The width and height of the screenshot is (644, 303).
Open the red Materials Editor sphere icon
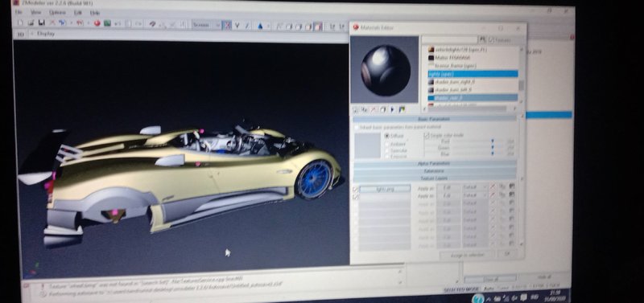click(97, 23)
